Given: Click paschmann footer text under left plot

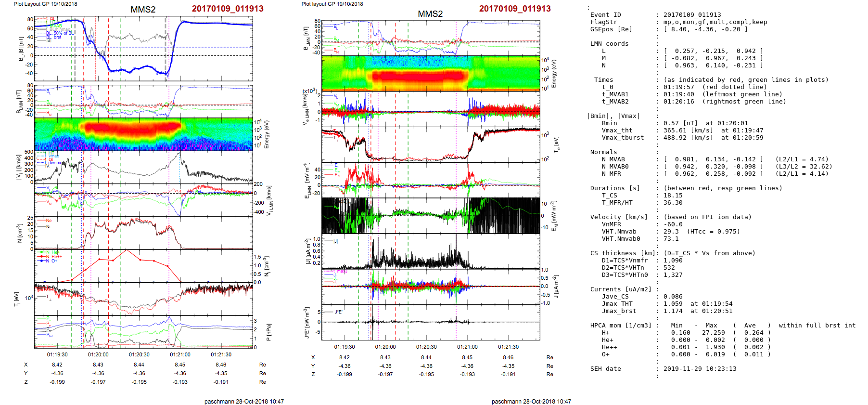Looking at the screenshot, I should coord(243,401).
